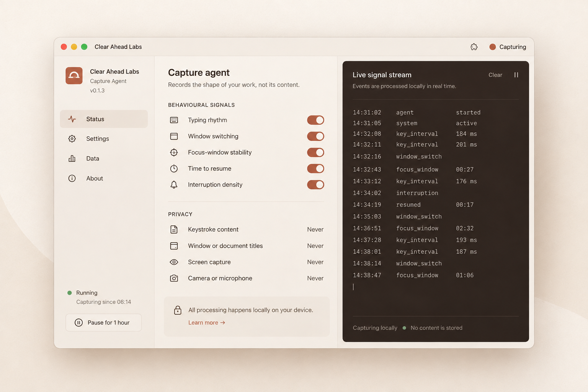Click the Capturing status indicator dot
588x392 pixels.
tap(493, 47)
